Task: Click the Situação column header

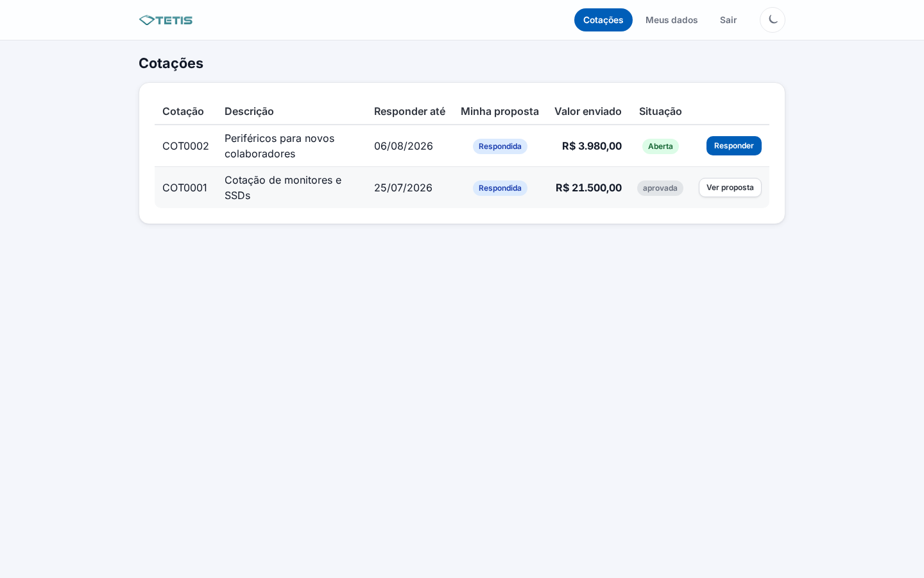Action: [660, 111]
